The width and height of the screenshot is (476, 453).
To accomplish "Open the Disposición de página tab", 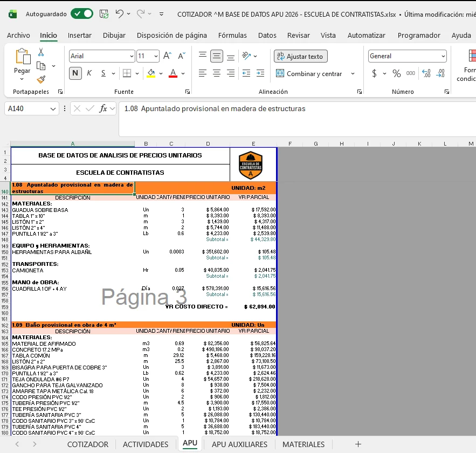I will pyautogui.click(x=172, y=36).
